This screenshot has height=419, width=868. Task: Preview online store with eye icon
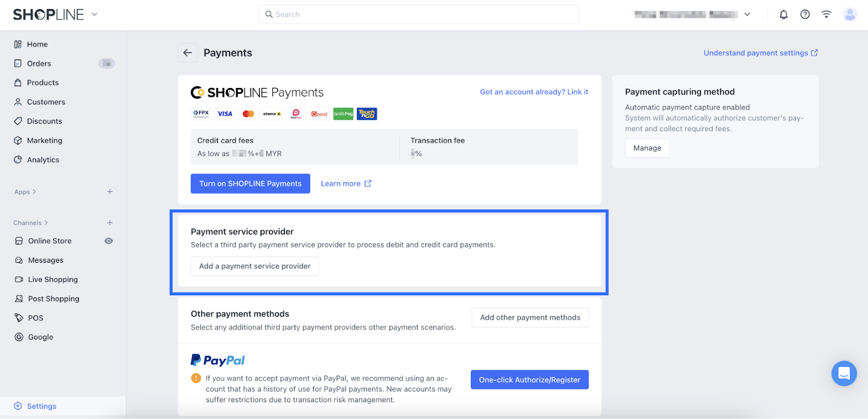click(108, 241)
